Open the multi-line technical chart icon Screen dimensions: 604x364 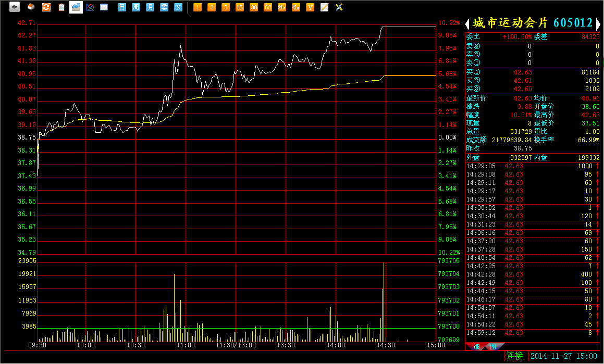click(90, 7)
